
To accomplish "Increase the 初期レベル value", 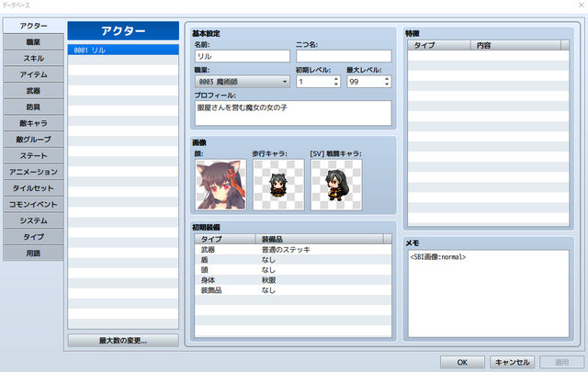I will click(x=336, y=79).
